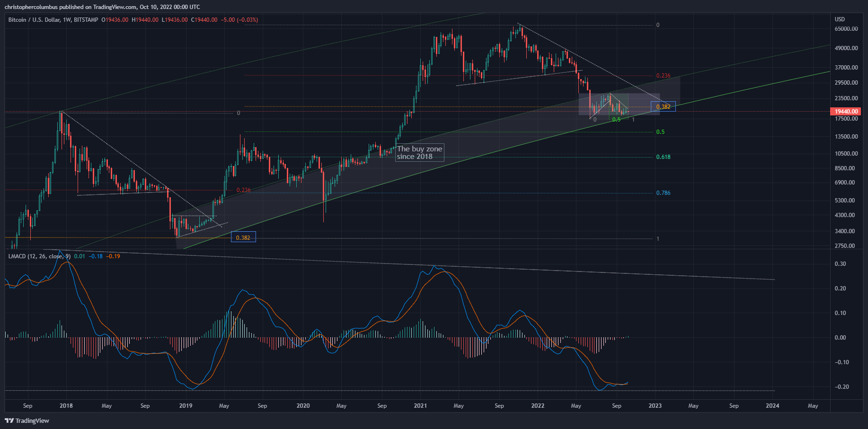Click the published-on TradingView.com header text
This screenshot has height=429, width=868.
coord(102,7)
